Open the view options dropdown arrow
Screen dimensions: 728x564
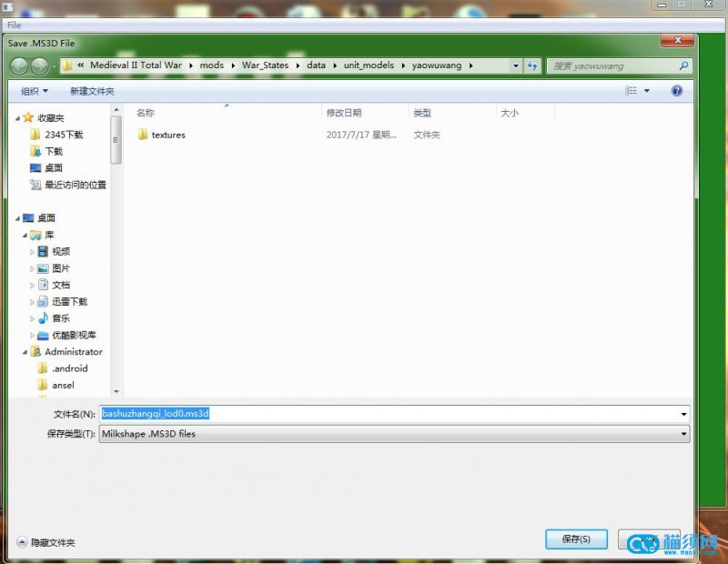tap(647, 91)
